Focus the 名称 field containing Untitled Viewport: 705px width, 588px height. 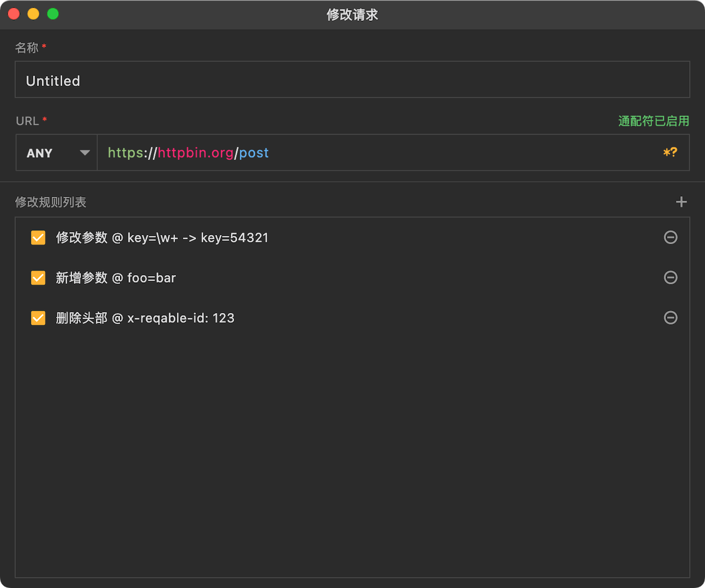[x=352, y=79]
